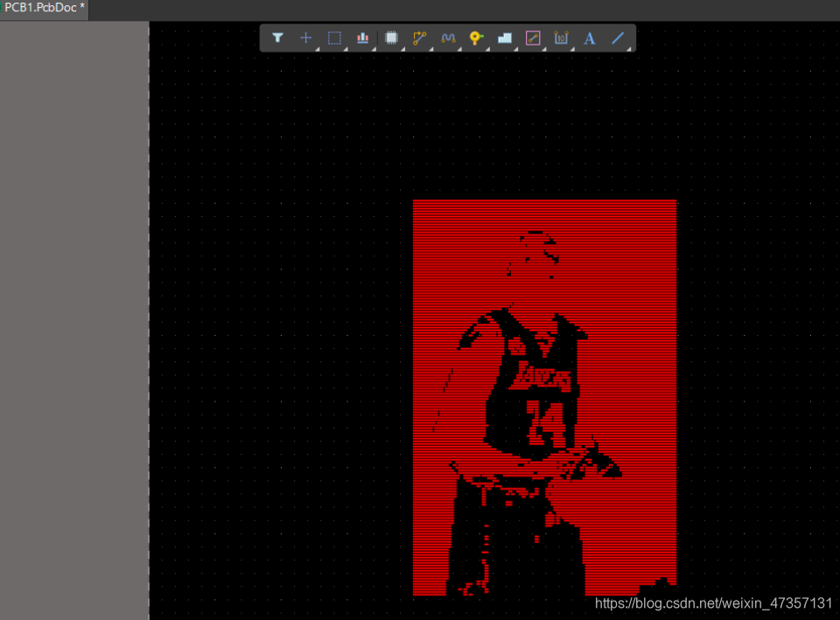This screenshot has height=620, width=840.
Task: Select the place polygon pour tool
Action: click(505, 38)
